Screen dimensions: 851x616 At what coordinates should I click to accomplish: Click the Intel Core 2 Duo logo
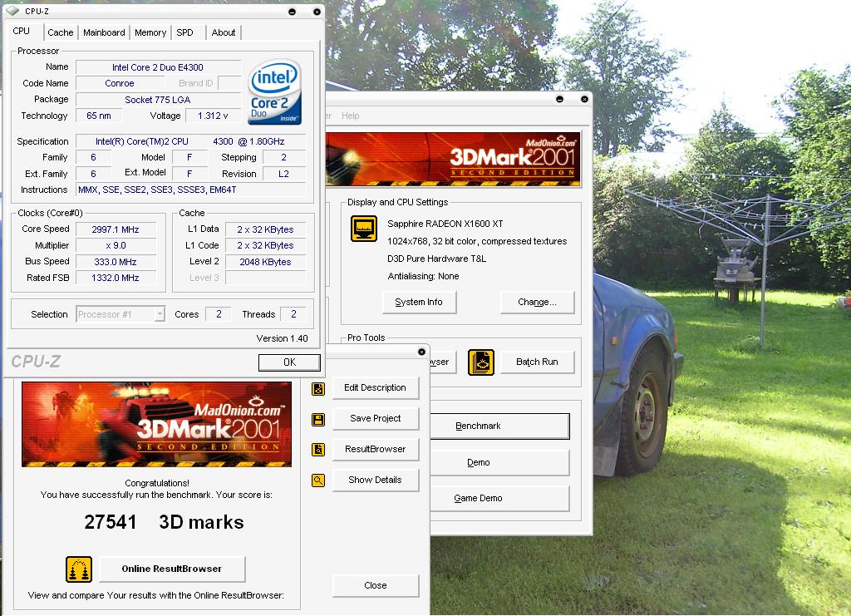(x=274, y=92)
